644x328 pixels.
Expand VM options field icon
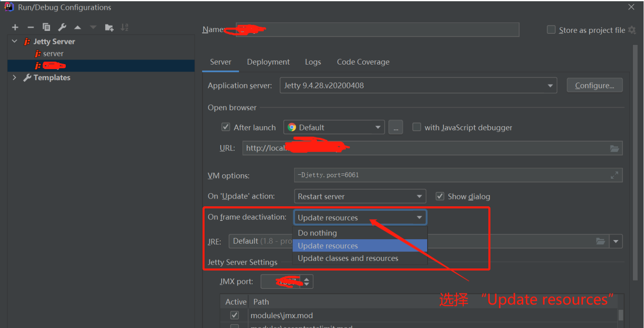pos(614,175)
